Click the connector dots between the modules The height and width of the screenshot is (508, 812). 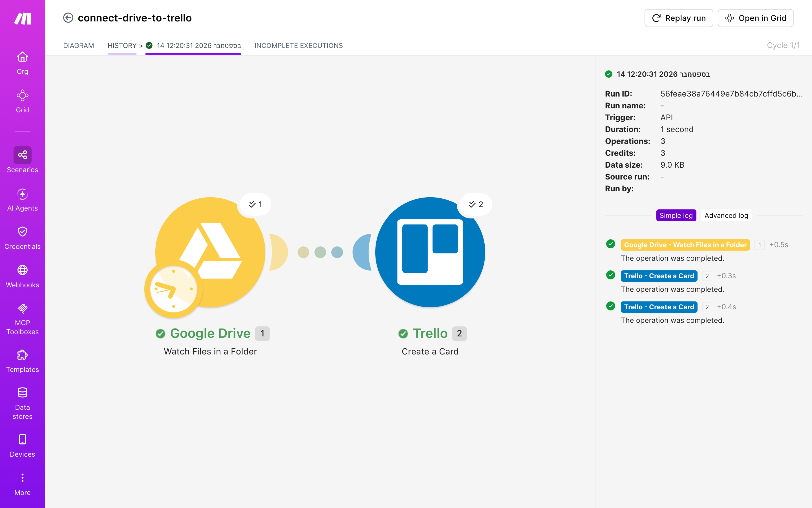tap(320, 252)
